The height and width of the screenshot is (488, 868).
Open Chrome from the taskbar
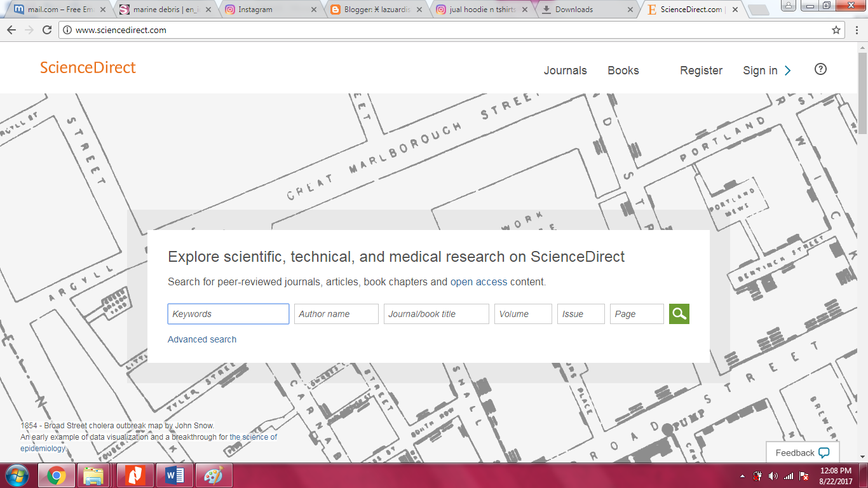pos(57,475)
